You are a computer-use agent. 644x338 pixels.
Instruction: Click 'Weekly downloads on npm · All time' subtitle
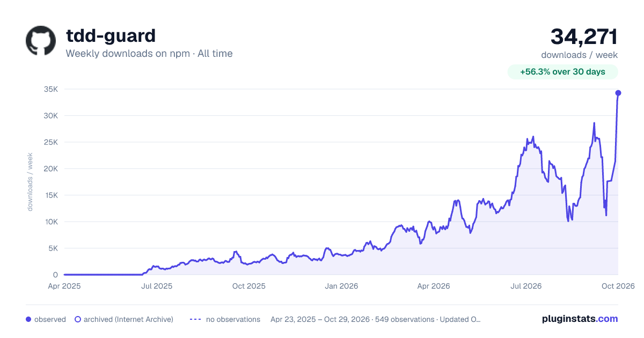pyautogui.click(x=149, y=54)
